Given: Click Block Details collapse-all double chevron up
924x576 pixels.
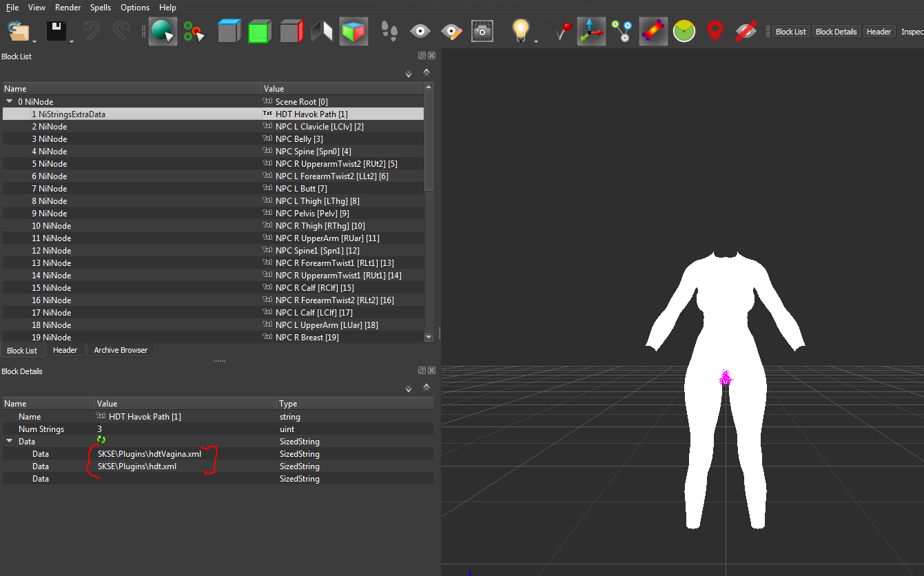Looking at the screenshot, I should [427, 387].
